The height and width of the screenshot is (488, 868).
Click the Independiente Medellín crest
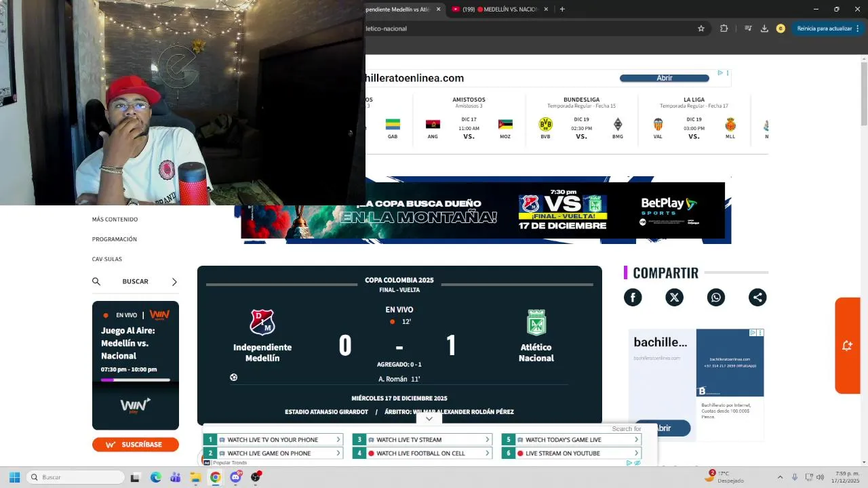click(262, 322)
